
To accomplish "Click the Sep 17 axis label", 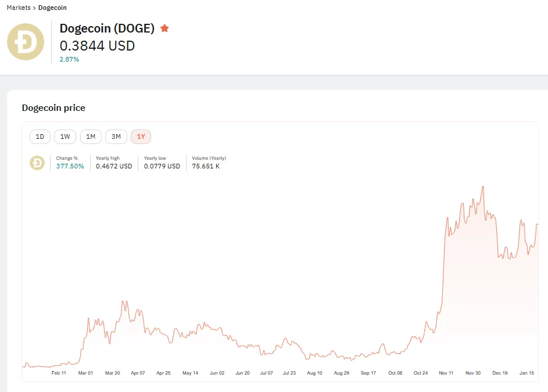I will [x=368, y=373].
